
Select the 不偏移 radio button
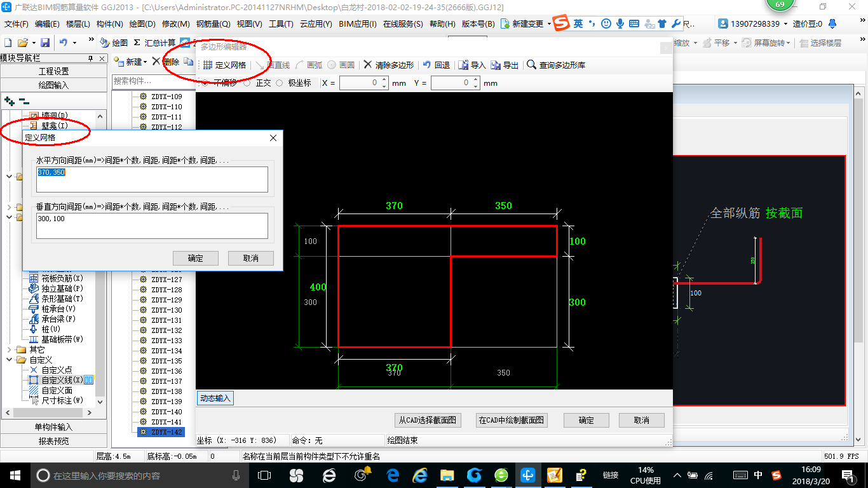coord(205,83)
